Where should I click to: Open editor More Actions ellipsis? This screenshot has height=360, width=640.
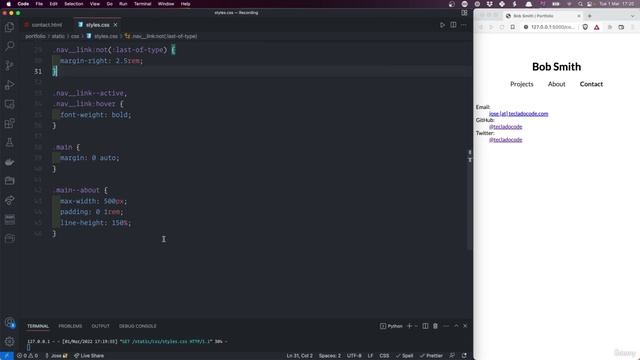tap(464, 25)
